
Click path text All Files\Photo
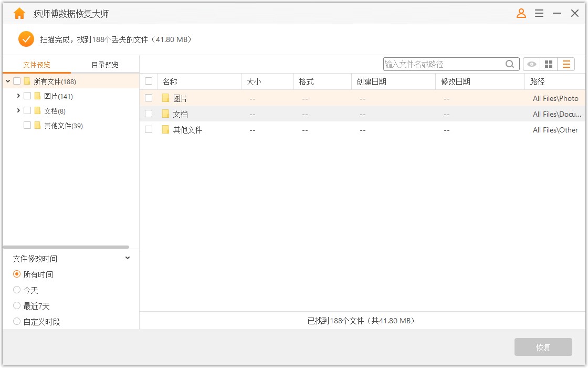[x=555, y=98]
